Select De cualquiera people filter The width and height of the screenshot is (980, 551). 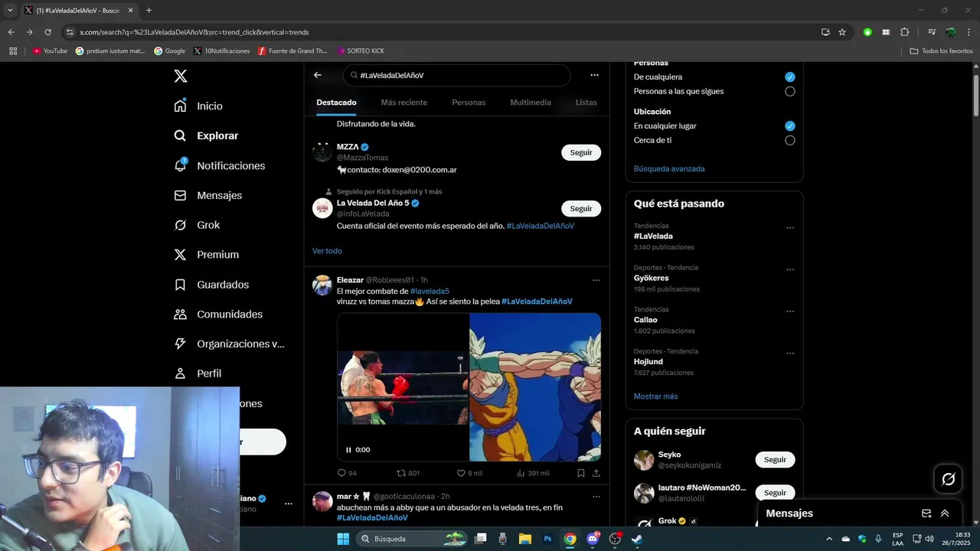click(x=790, y=77)
